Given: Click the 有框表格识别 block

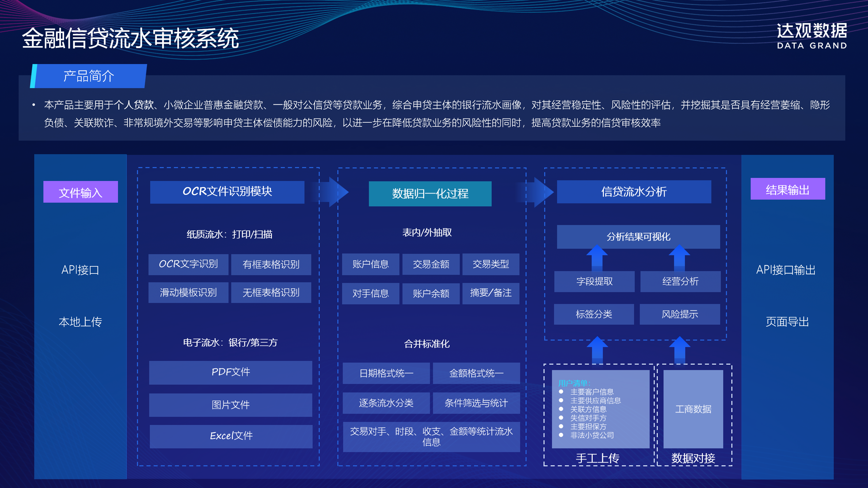Looking at the screenshot, I should [271, 264].
